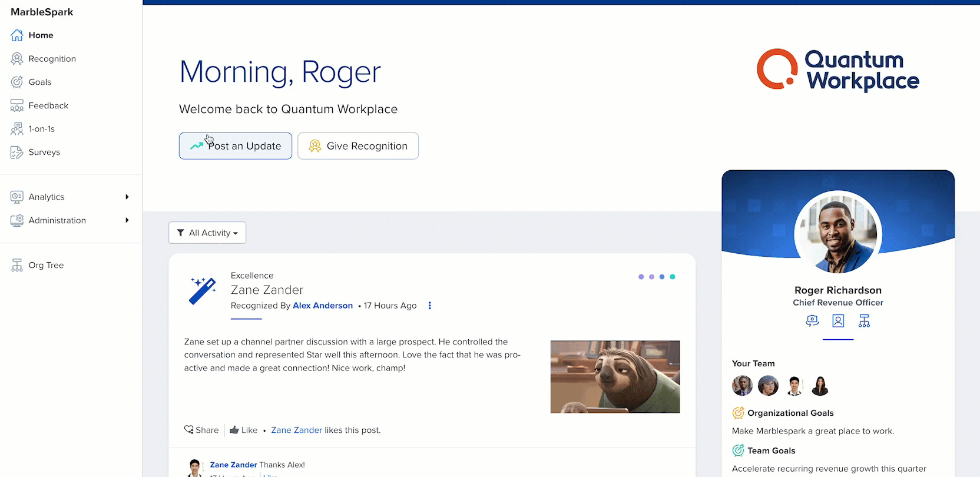The height and width of the screenshot is (477, 980).
Task: Click the Org Tree icon in sidebar
Action: point(16,266)
